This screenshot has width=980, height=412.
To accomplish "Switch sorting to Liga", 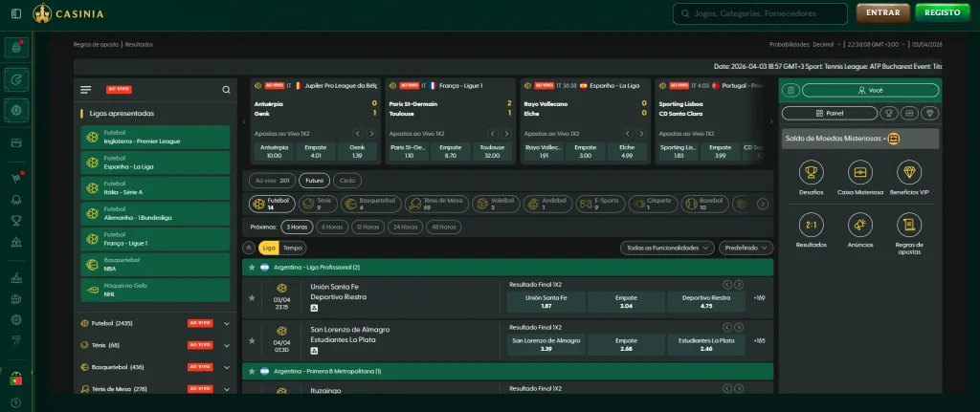I will 269,248.
